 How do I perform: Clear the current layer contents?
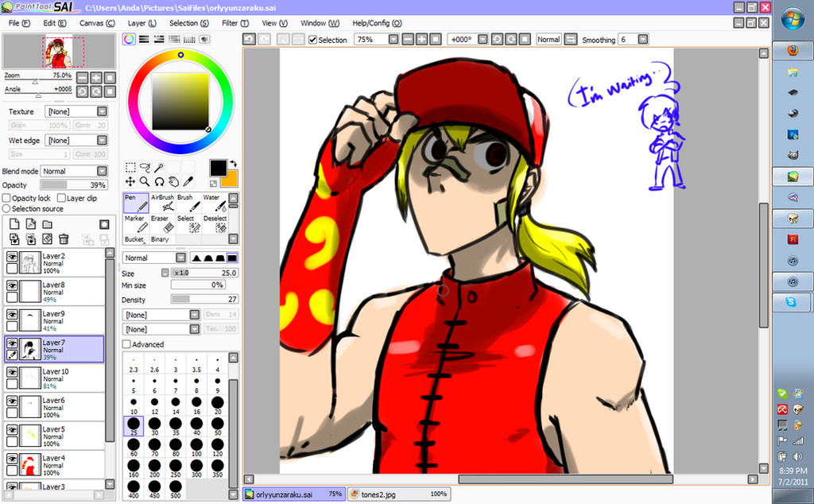coord(47,238)
